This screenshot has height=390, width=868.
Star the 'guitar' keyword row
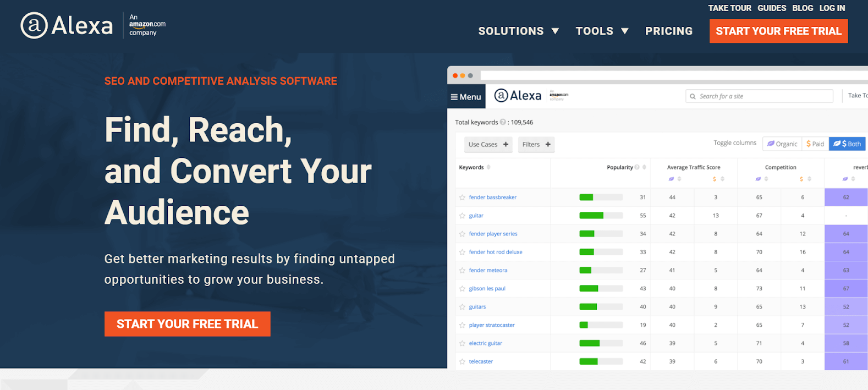[462, 216]
